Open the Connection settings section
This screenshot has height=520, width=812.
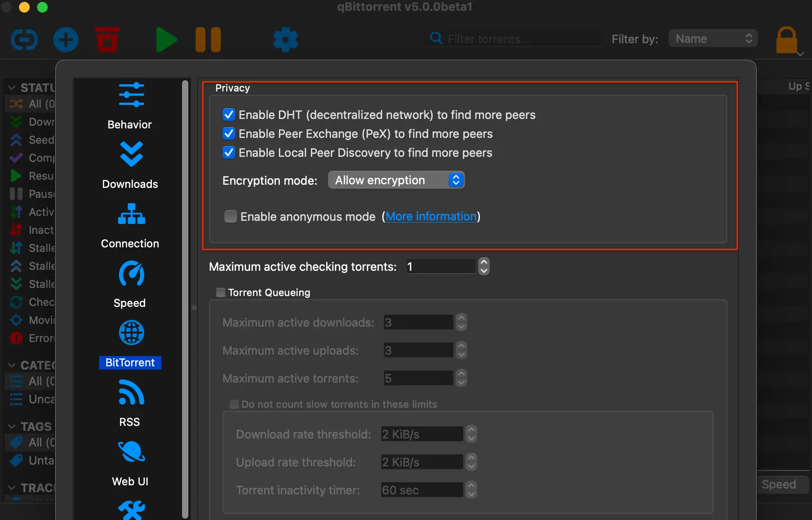click(x=130, y=225)
